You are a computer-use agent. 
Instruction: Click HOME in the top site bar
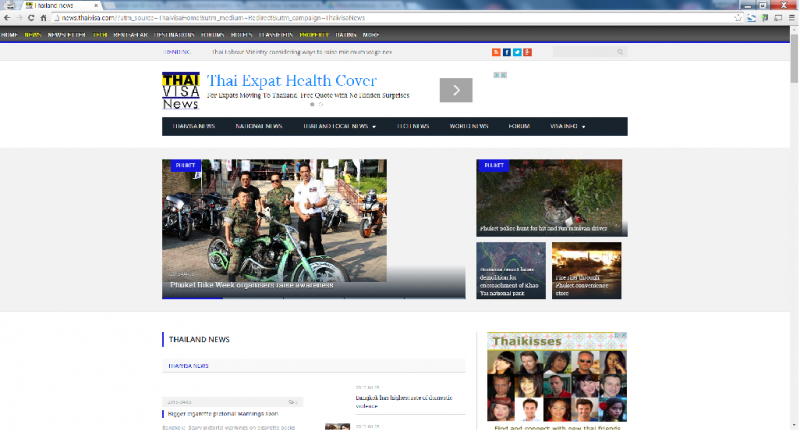9,35
